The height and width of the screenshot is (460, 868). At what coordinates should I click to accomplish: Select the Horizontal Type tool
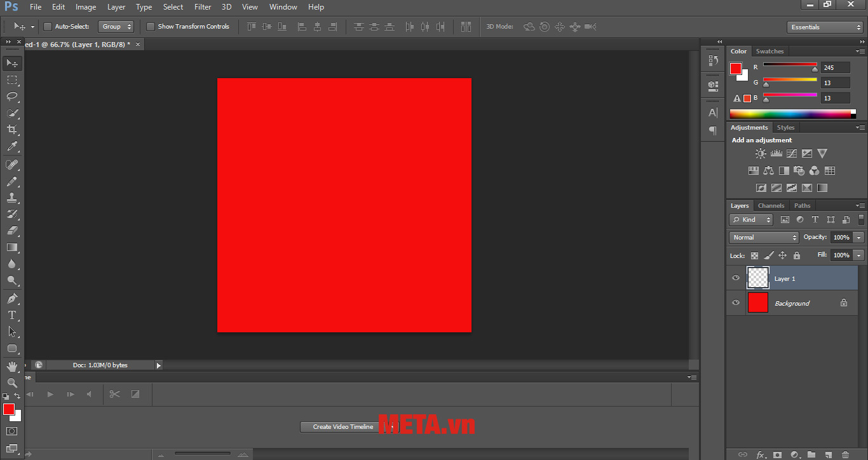coord(12,315)
